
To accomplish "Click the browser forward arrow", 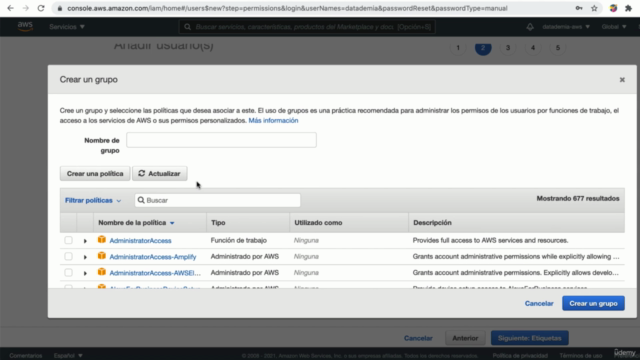I will [25, 8].
